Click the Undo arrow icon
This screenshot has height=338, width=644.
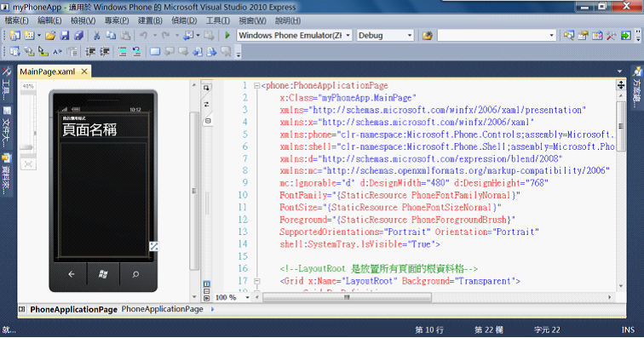[143, 36]
